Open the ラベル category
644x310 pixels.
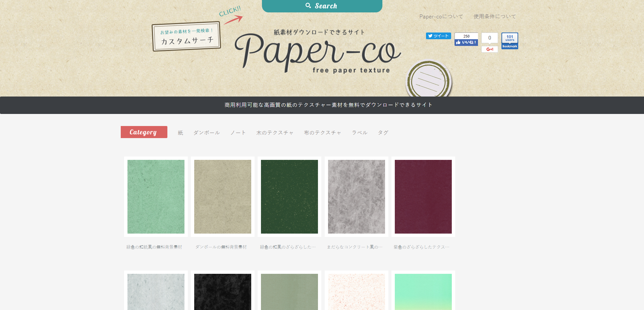pos(359,132)
